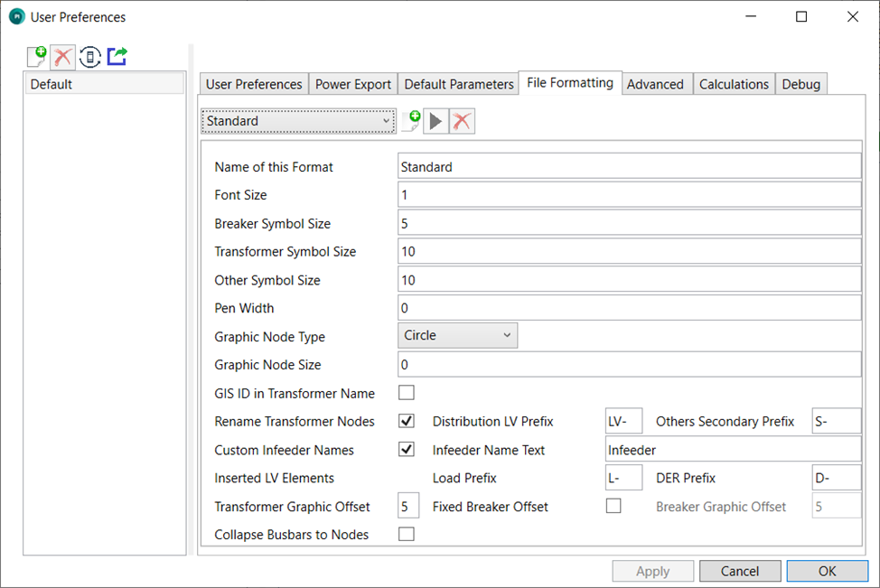Enable Collapse Busbars to Nodes
This screenshot has height=588, width=880.
coord(407,534)
